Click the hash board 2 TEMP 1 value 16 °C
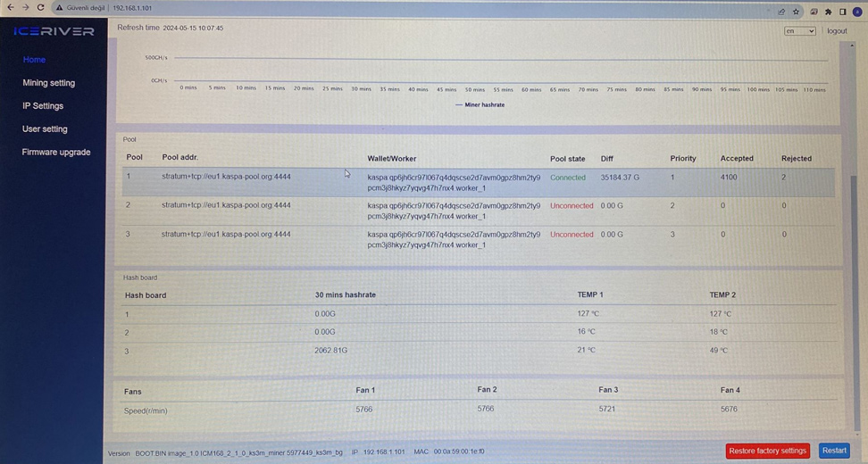 coord(586,332)
